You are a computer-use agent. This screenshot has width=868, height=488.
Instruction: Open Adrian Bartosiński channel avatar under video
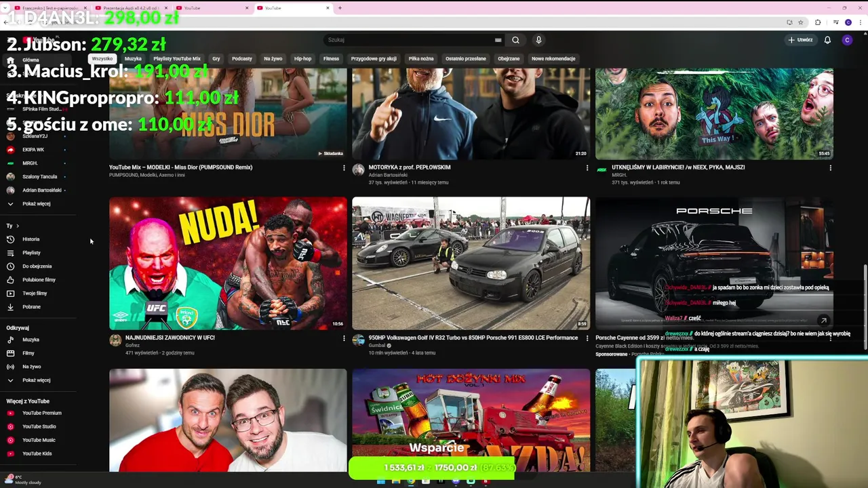358,170
